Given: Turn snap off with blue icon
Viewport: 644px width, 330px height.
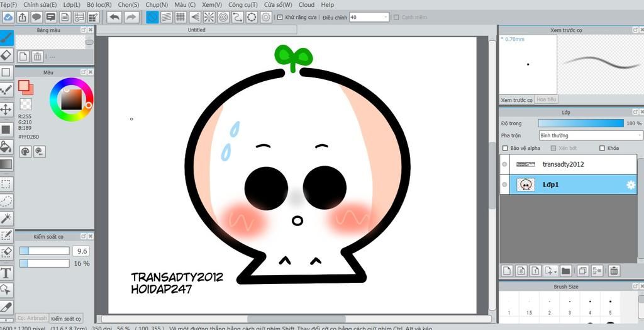Looking at the screenshot, I should pos(152,17).
